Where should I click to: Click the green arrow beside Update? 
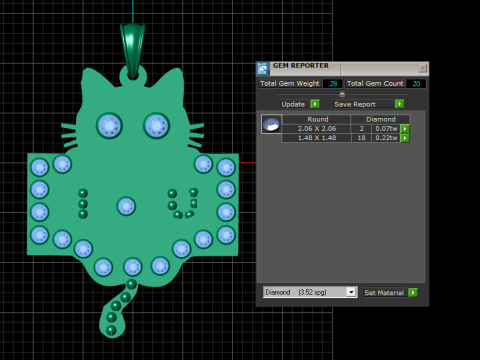(x=315, y=104)
